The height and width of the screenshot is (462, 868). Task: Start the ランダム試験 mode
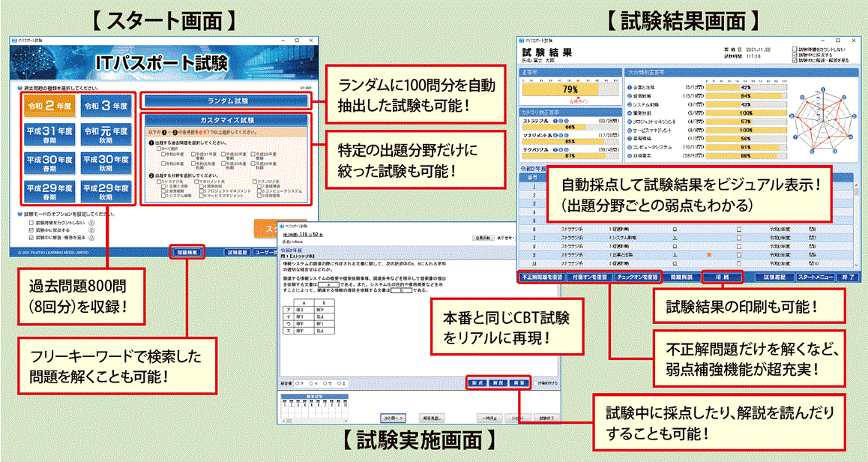228,101
